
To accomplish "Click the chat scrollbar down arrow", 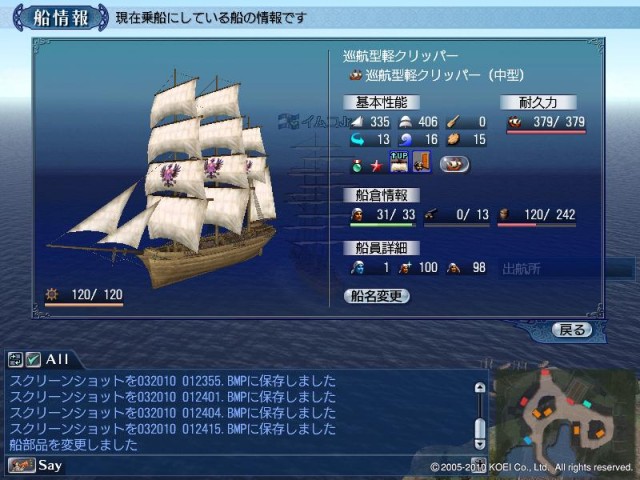I will pos(480,444).
